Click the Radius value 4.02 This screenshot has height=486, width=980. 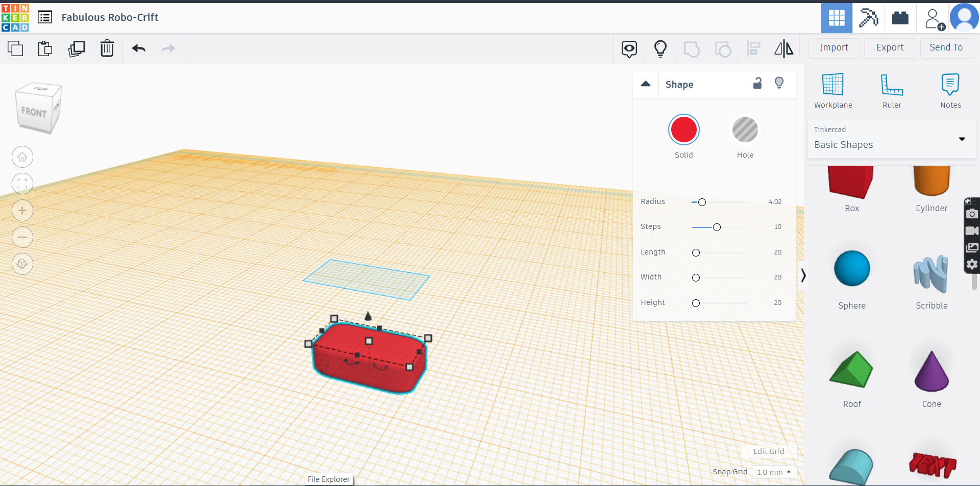pyautogui.click(x=775, y=202)
